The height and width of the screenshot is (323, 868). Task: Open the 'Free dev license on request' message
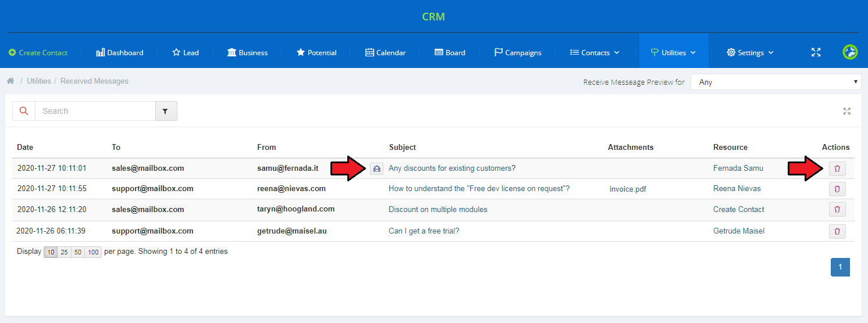tap(479, 188)
